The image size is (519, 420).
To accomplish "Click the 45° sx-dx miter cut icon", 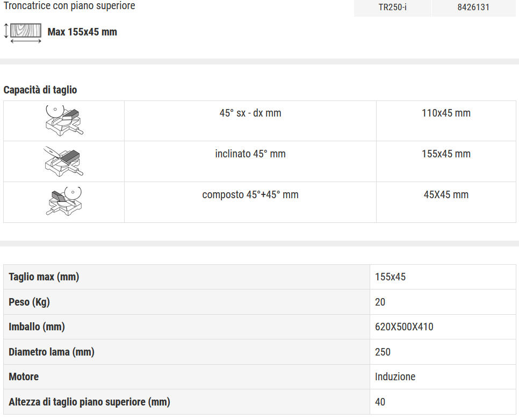I will pos(64,121).
